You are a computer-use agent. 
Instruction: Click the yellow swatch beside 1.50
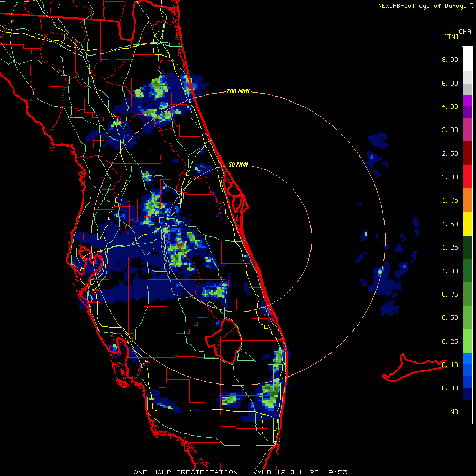[467, 224]
